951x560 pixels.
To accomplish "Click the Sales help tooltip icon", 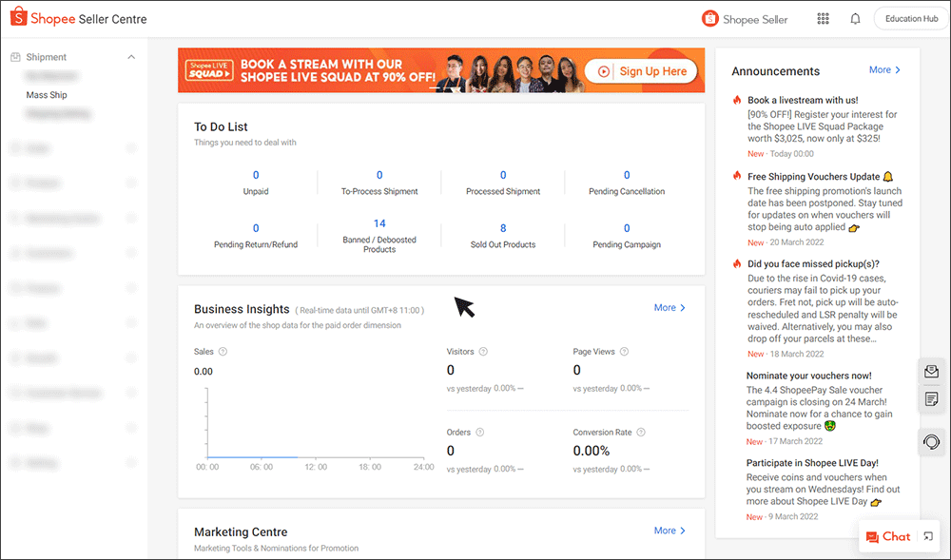I will click(x=222, y=351).
